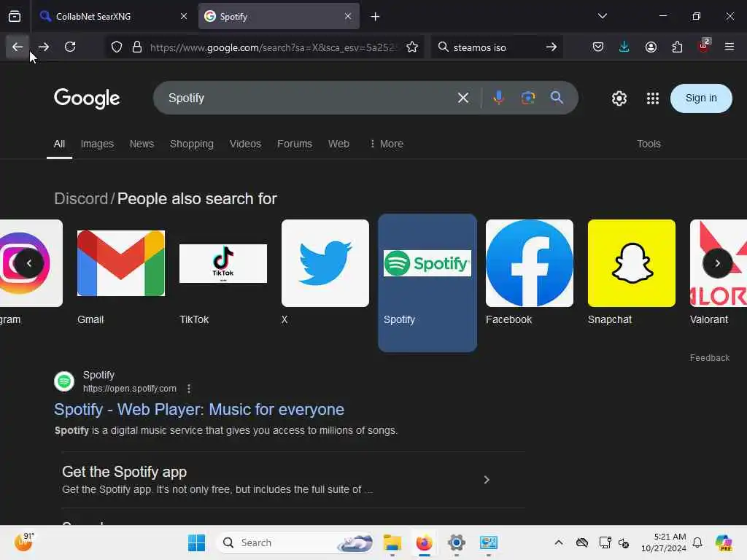Viewport: 747px width, 560px height.
Task: Click the Discord breadcrumb link
Action: (x=81, y=198)
